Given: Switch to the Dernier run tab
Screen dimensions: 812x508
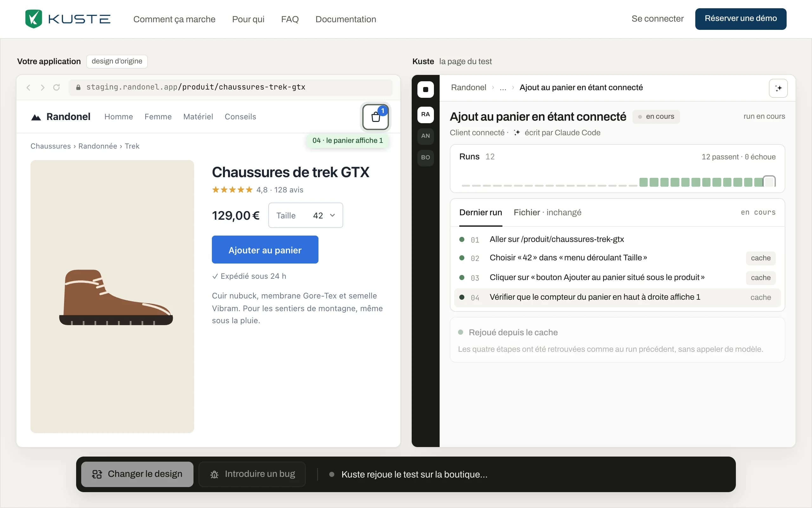Looking at the screenshot, I should (481, 213).
